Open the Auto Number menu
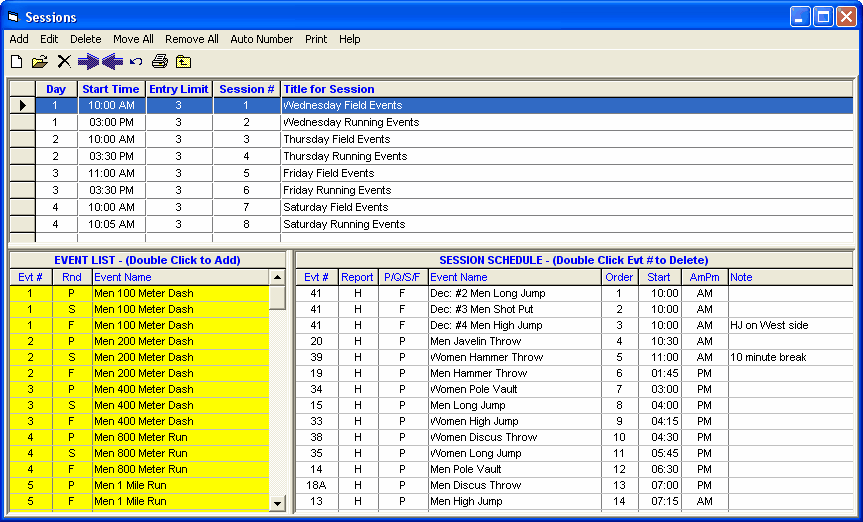 262,39
